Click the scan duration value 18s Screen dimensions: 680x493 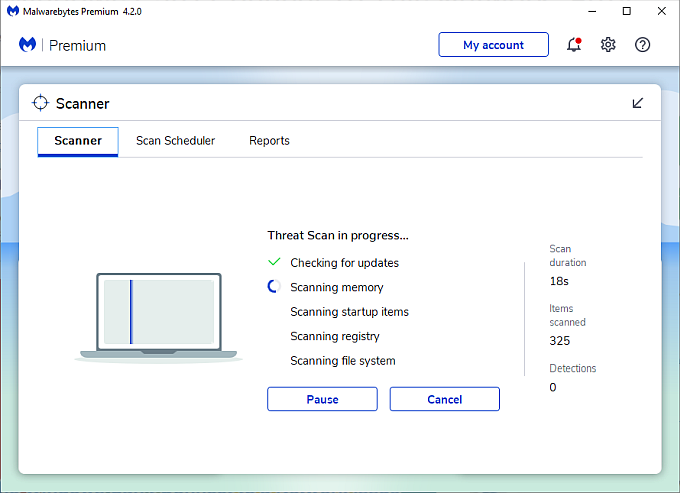pos(559,281)
